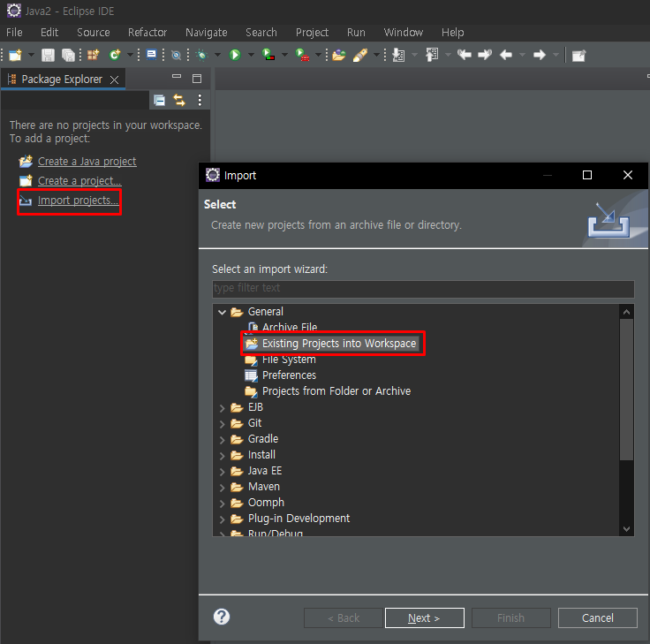Click the Pin Editor icon
This screenshot has height=644, width=650.
coord(578,55)
